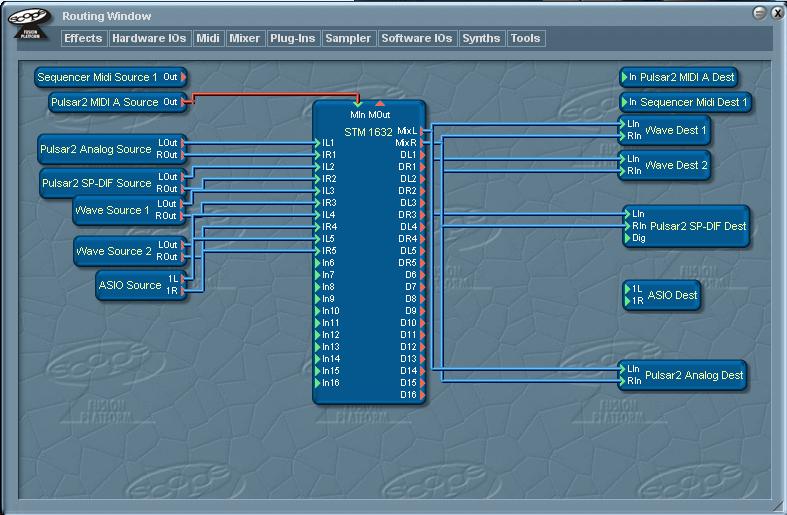Select the MOut red connector on STM 1632

coord(380,104)
